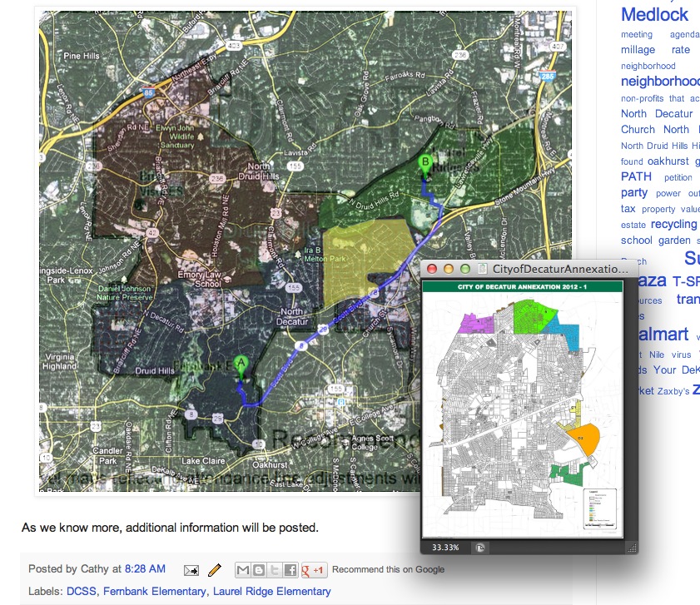Open the DCSS label link
The image size is (700, 605).
82,591
